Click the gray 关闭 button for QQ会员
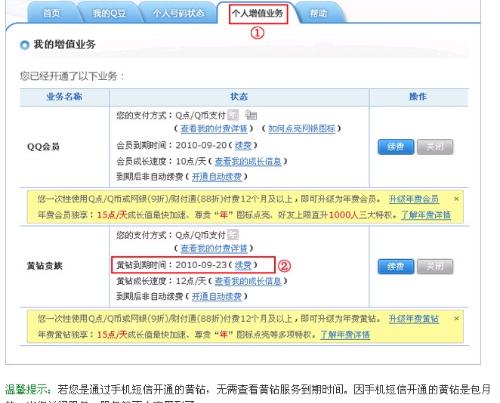 (x=435, y=147)
